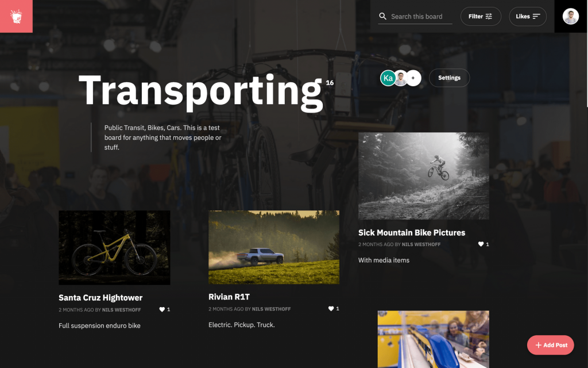
Task: Open the Rivian R1T truck thumbnail
Action: pyautogui.click(x=274, y=247)
